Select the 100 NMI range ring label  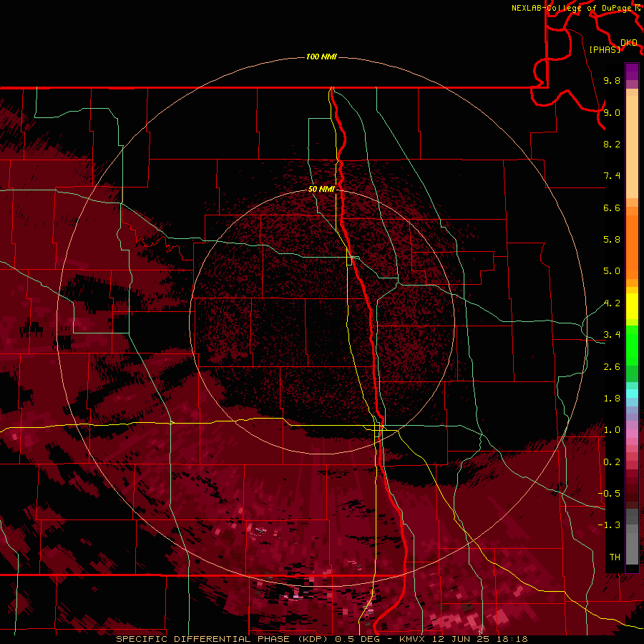coord(321,57)
